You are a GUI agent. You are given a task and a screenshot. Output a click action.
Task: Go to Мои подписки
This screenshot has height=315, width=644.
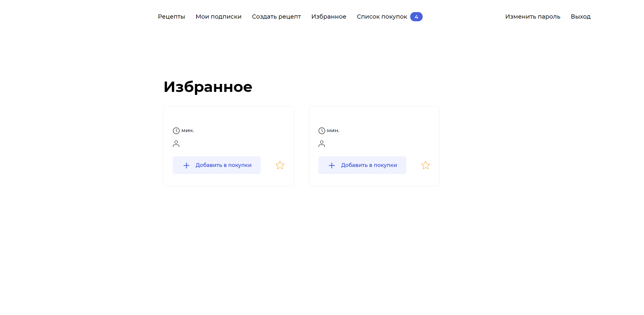tap(218, 17)
